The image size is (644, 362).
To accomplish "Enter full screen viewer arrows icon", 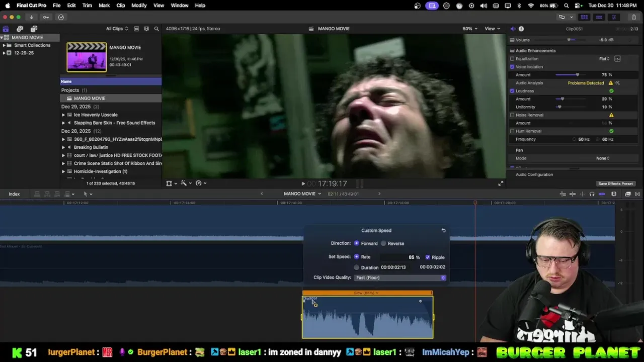I will [x=501, y=184].
